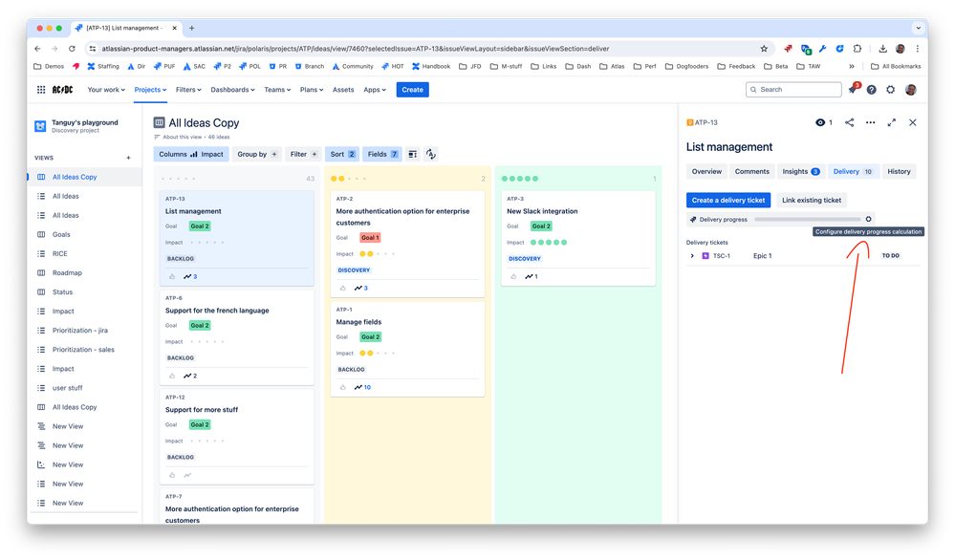
Task: Click the Delivery progress bar
Action: (x=808, y=219)
